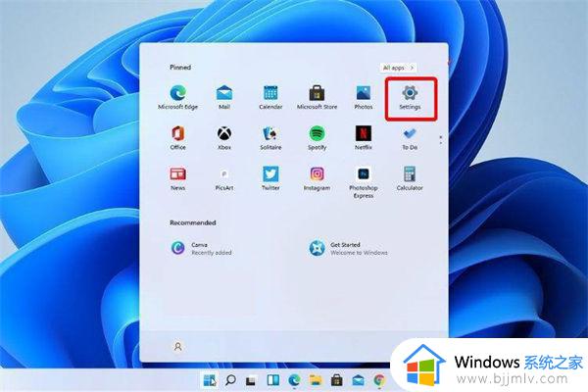Open Task View on the taskbar
Viewport: 588px width, 392px height.
click(251, 380)
